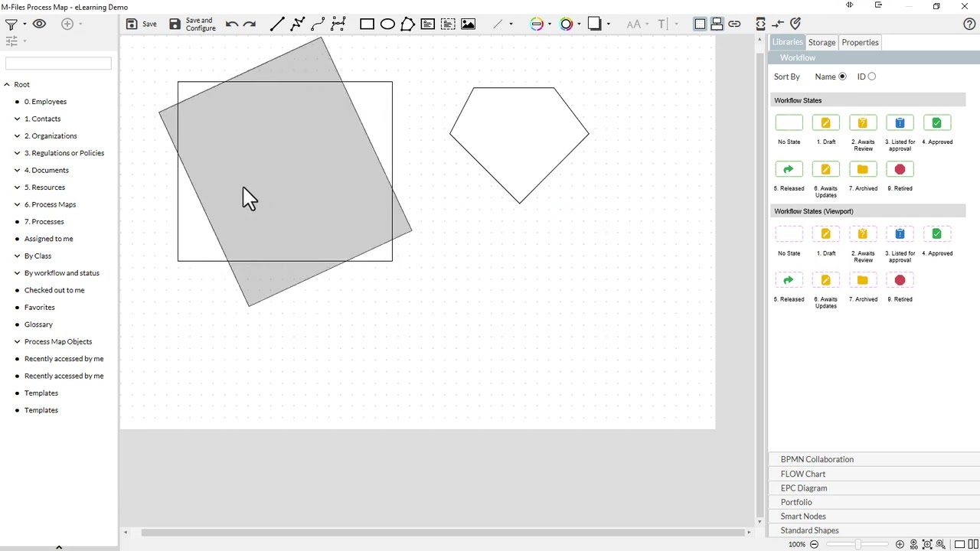This screenshot has width=980, height=551.
Task: Expand the 6. Process Maps node
Action: coord(17,204)
